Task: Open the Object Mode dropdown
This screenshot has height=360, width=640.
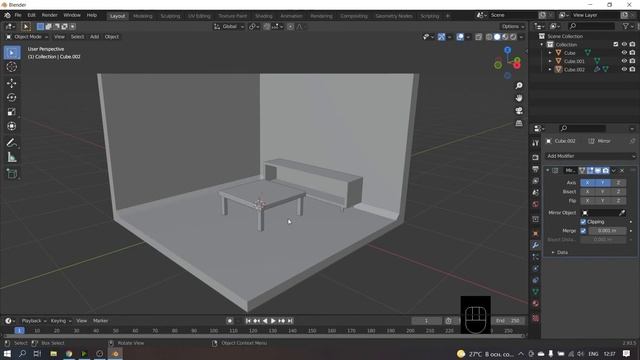Action: [x=27, y=37]
